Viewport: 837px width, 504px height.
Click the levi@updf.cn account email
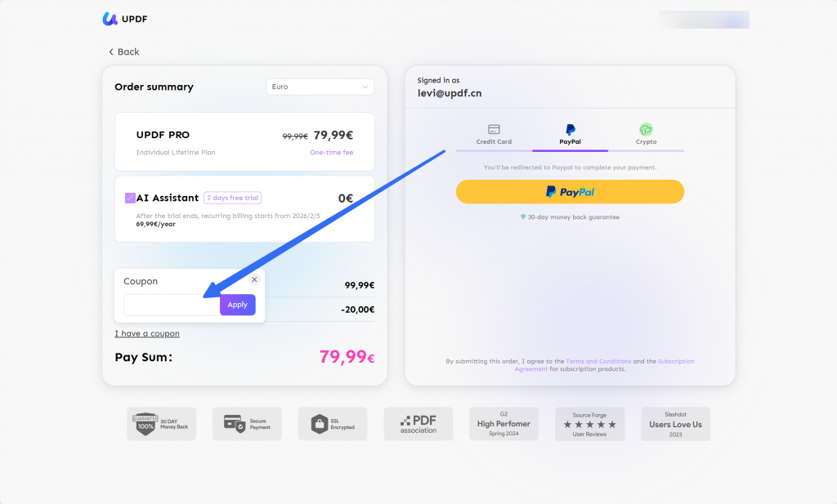coord(450,93)
